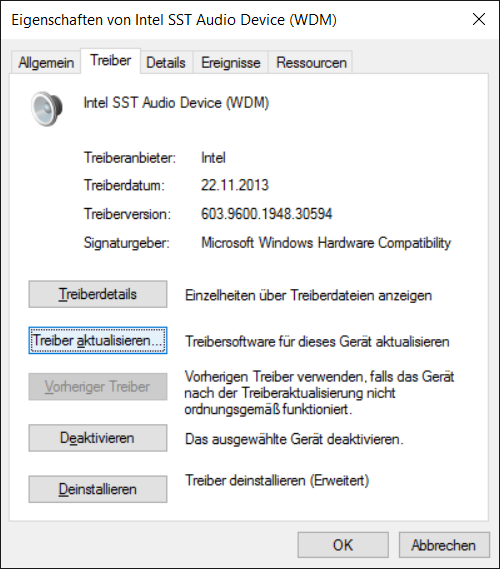Click the greyed-out Vorheriger Treiber button
The height and width of the screenshot is (569, 500).
(98, 387)
